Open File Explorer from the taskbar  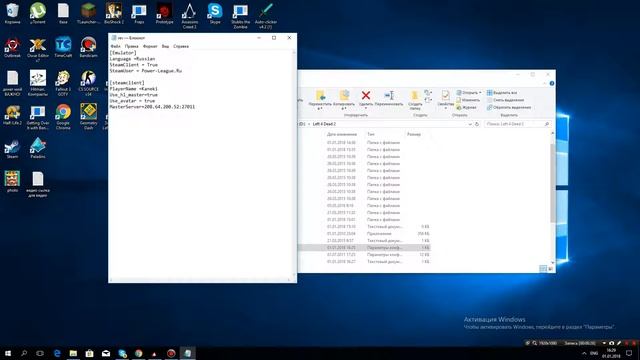[x=73, y=353]
